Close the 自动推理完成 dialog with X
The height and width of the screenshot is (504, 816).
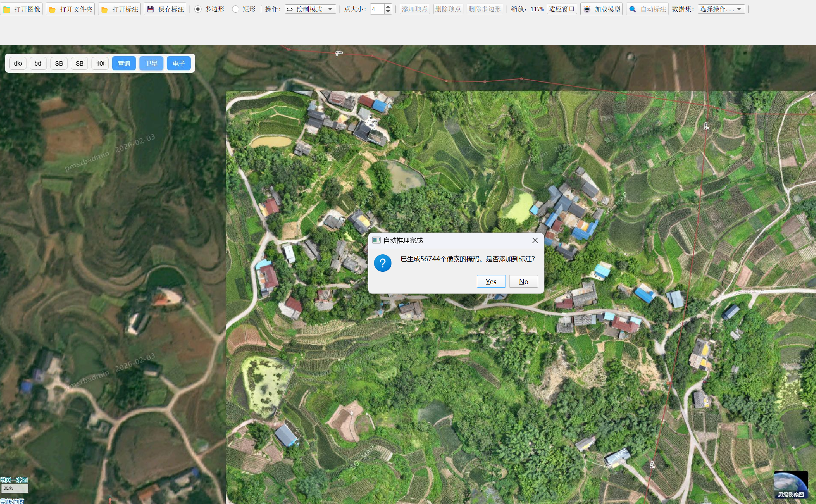[535, 240]
